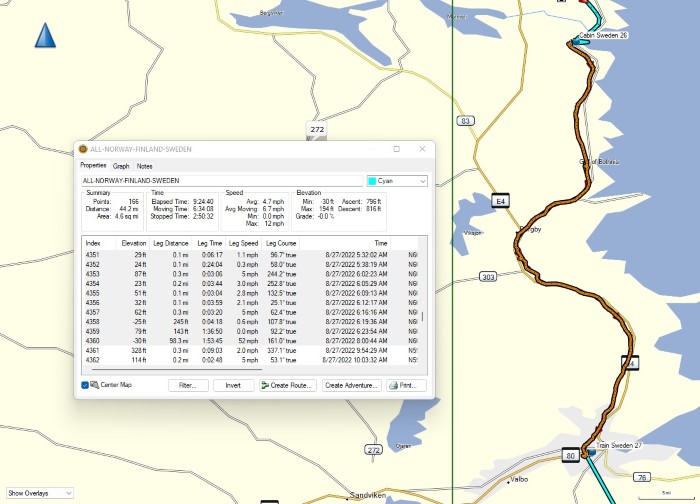Select track point row 4351
The height and width of the screenshot is (504, 700).
(x=251, y=255)
